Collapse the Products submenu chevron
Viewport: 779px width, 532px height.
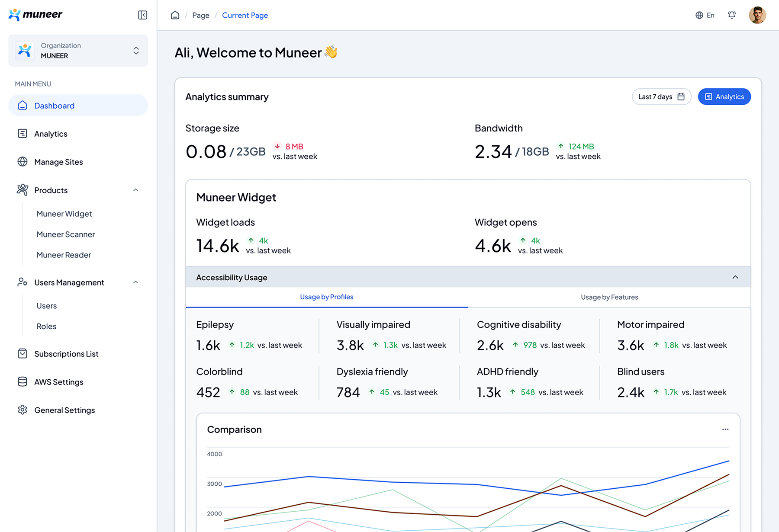[x=135, y=190]
